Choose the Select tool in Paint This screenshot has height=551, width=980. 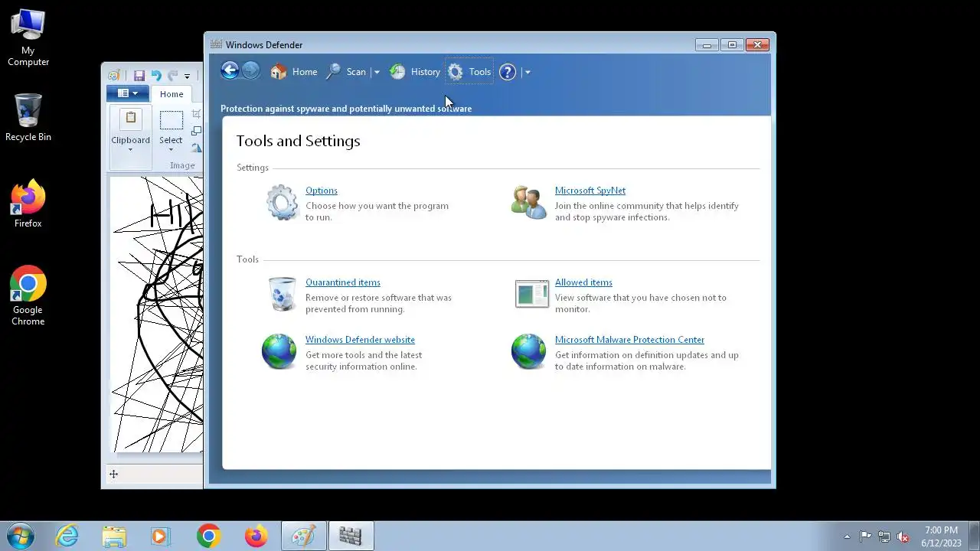pyautogui.click(x=171, y=120)
